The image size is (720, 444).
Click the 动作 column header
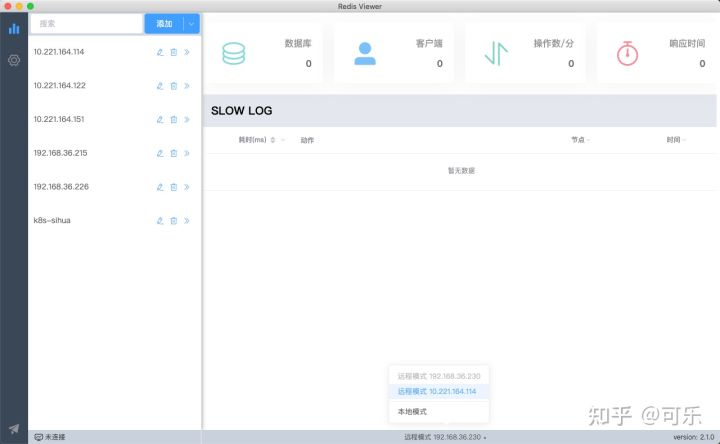(307, 140)
